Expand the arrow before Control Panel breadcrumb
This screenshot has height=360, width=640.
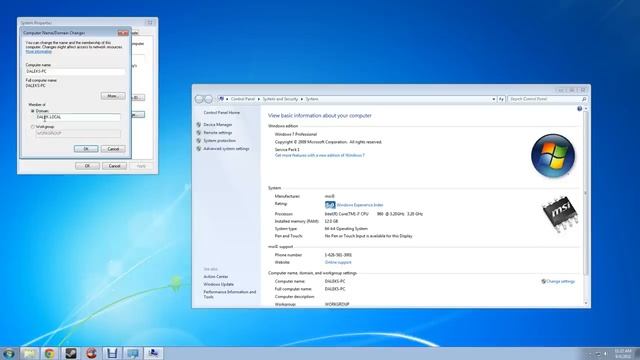coord(227,99)
